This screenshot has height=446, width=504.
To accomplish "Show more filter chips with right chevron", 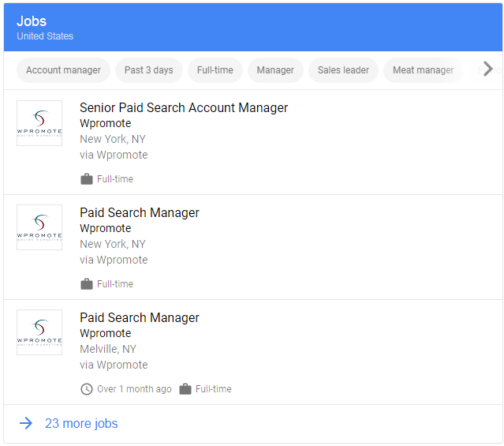I will pos(488,69).
